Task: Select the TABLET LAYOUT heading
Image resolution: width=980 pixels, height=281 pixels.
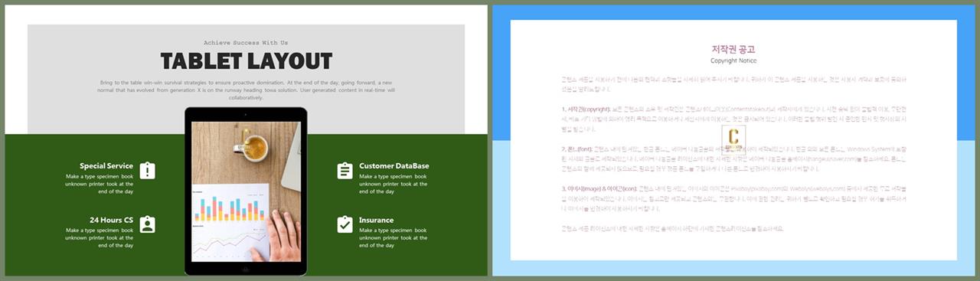Action: pyautogui.click(x=247, y=61)
